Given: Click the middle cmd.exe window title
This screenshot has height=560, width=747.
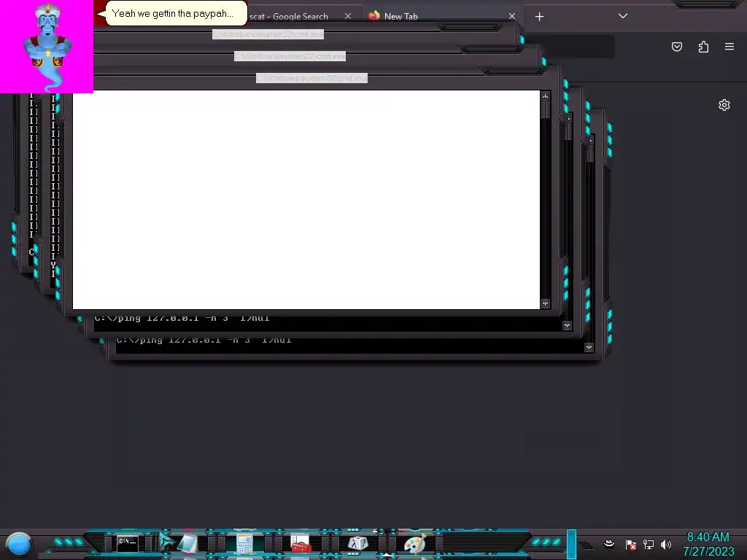Looking at the screenshot, I should click(290, 56).
